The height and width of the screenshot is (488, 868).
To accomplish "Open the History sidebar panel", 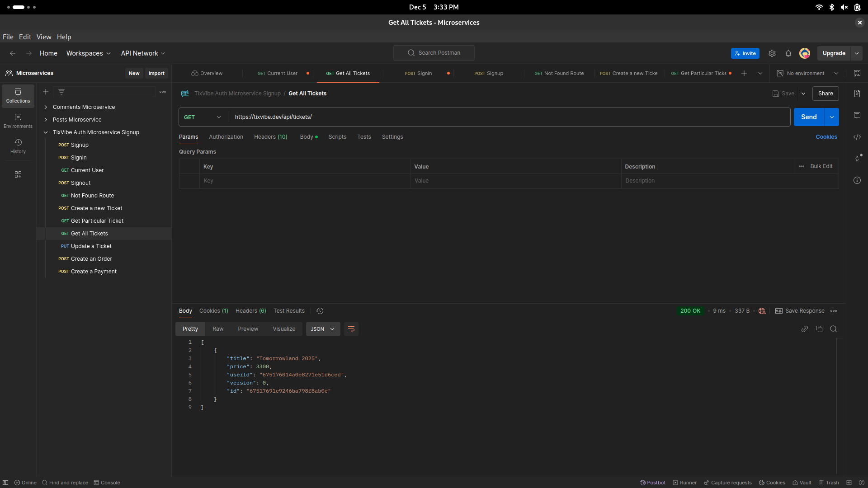I will (18, 146).
